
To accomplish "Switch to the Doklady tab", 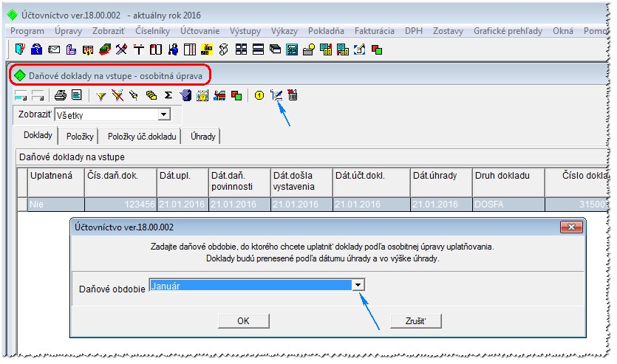I will (x=38, y=135).
